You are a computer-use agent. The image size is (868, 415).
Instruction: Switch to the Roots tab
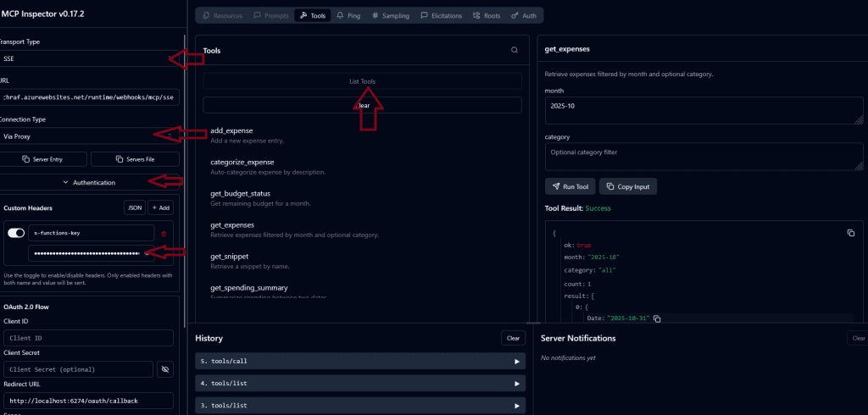[487, 15]
